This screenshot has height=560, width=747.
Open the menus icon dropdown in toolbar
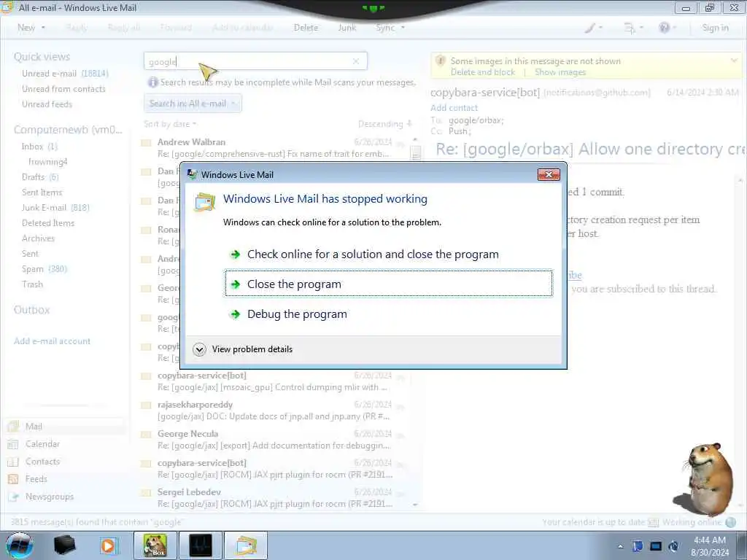(634, 28)
